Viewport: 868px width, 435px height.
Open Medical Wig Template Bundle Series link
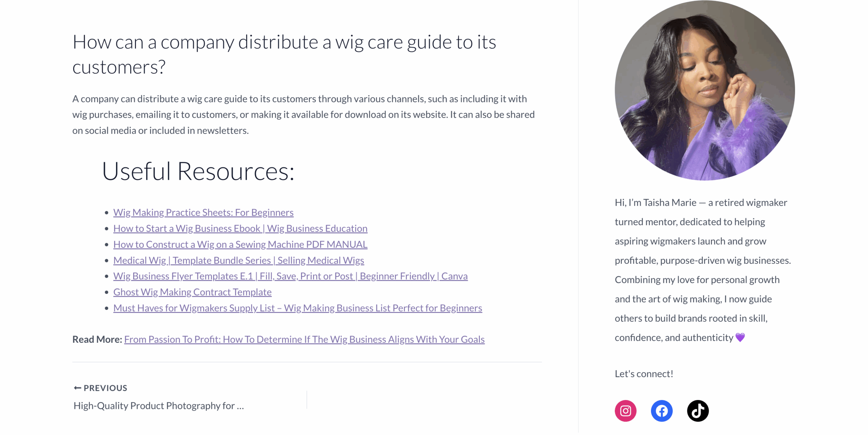coord(238,260)
